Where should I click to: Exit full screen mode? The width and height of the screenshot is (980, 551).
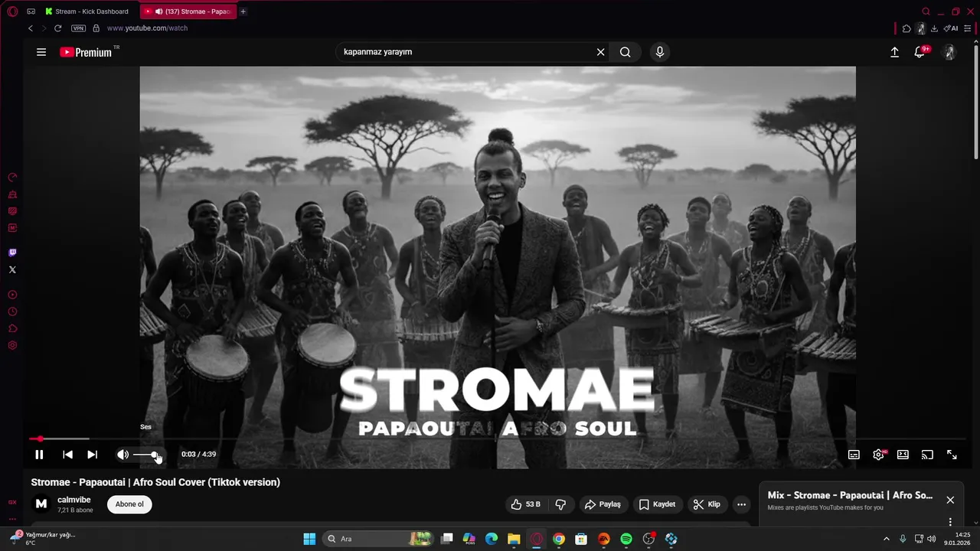pyautogui.click(x=952, y=455)
